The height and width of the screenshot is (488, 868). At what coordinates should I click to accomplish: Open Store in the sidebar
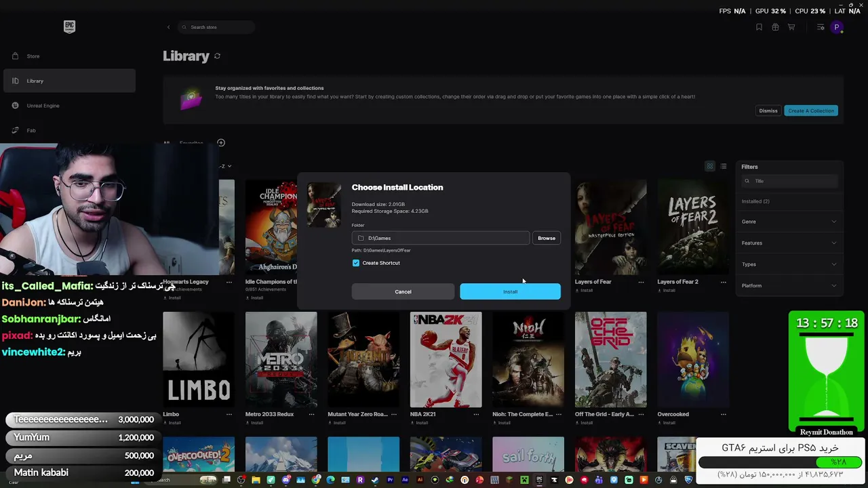[x=69, y=56]
